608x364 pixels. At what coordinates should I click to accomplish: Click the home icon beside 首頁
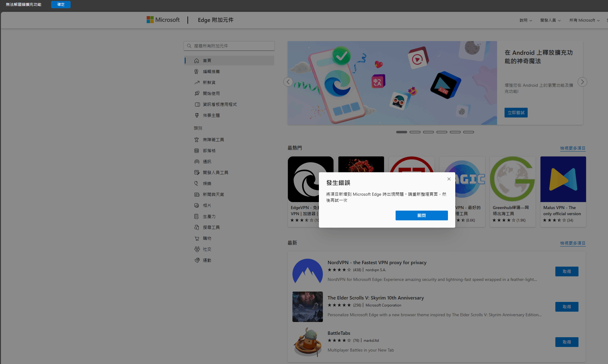[x=197, y=61]
